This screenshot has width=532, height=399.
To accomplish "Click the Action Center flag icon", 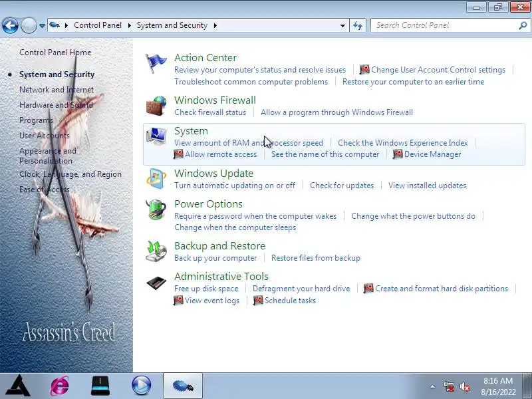I will [x=156, y=63].
